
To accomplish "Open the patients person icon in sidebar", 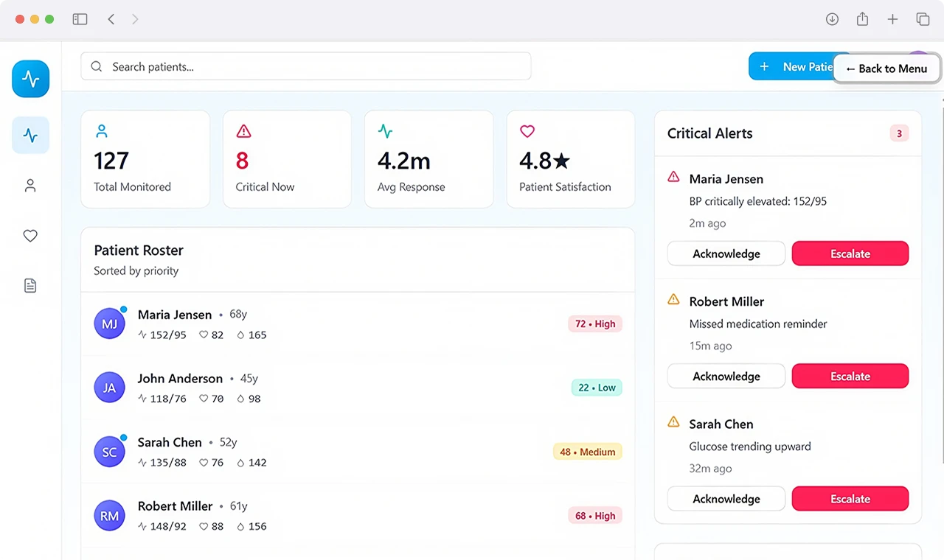I will (30, 186).
